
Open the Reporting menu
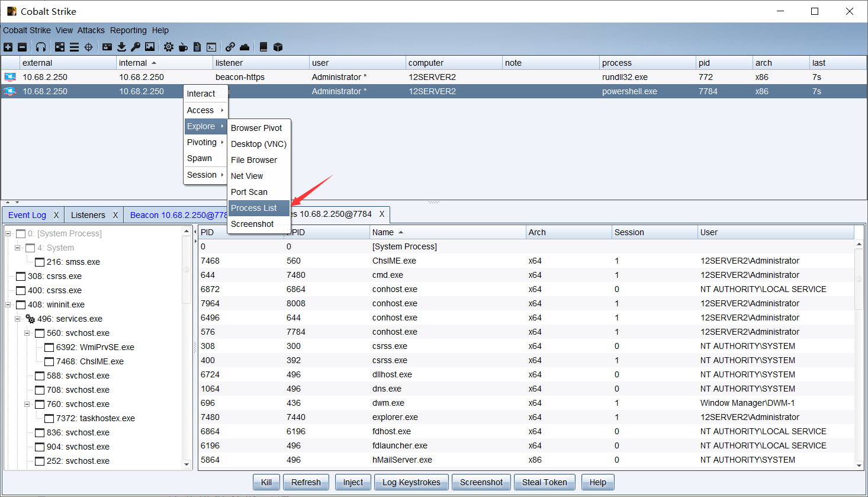128,30
